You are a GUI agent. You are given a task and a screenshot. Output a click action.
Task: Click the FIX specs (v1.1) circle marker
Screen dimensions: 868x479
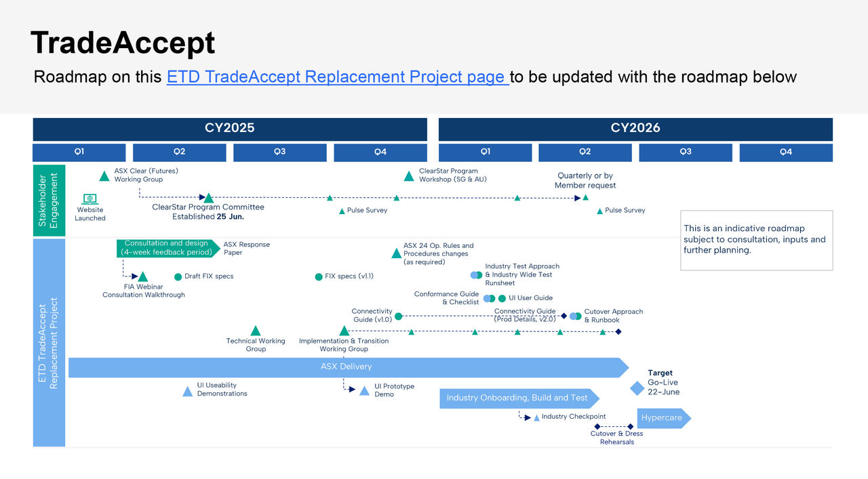[319, 276]
